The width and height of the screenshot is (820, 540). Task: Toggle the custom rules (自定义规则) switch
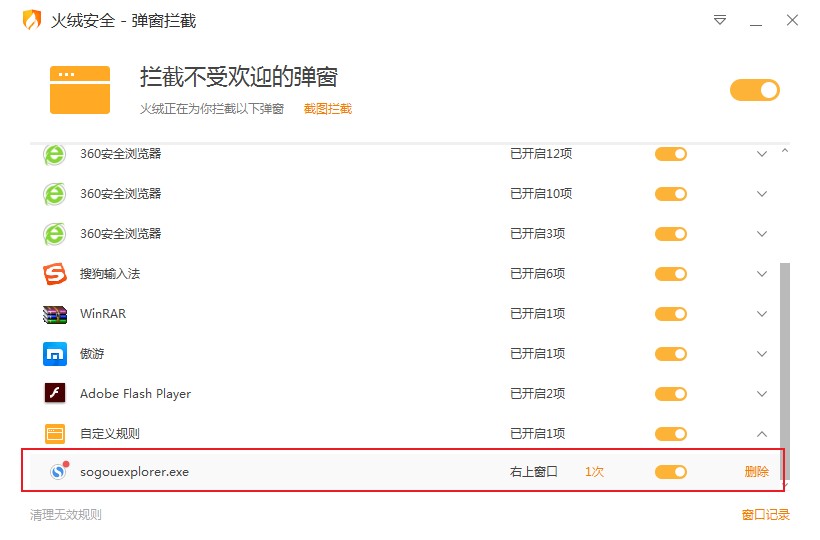[x=670, y=434]
